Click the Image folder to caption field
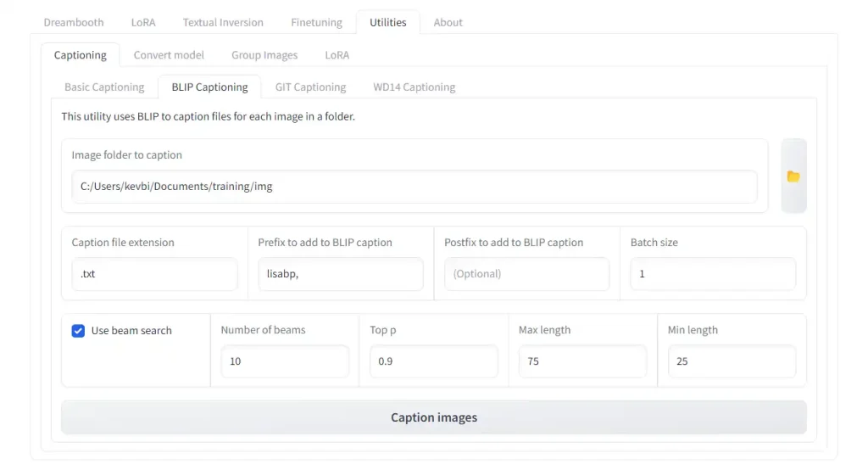Viewport: 868px width, 470px height. click(x=414, y=187)
